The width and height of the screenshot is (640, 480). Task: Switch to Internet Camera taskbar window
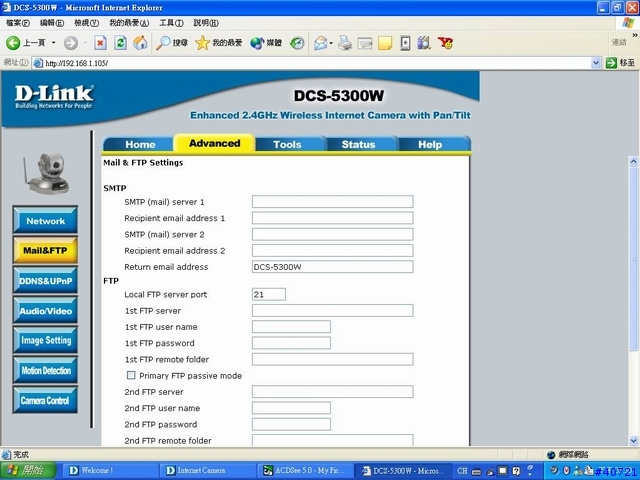[x=208, y=471]
